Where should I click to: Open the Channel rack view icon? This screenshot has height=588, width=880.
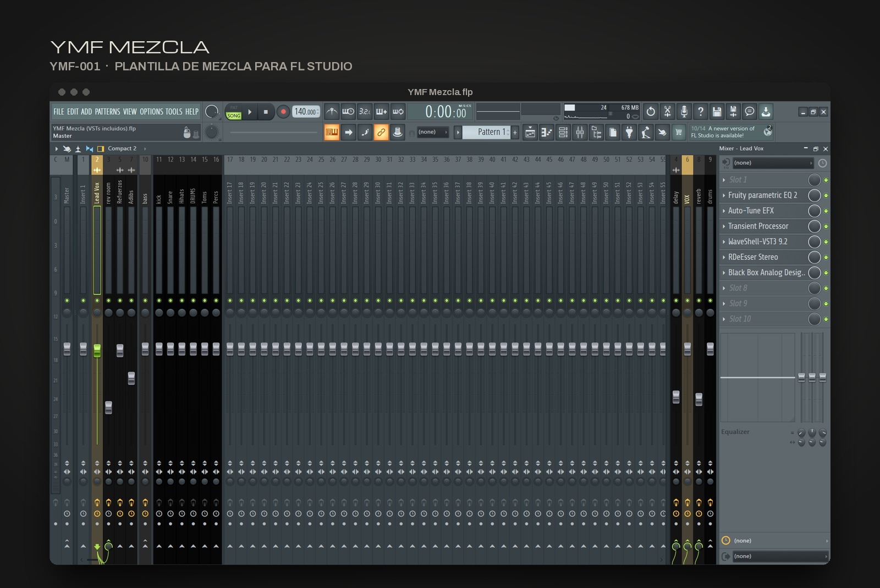(563, 132)
